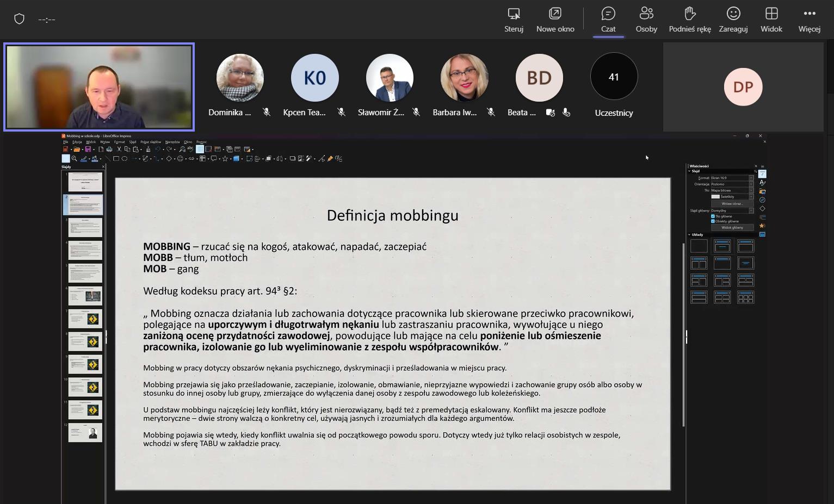This screenshot has width=834, height=504.
Task: Open the Plik menu in Impress
Action: 65,142
